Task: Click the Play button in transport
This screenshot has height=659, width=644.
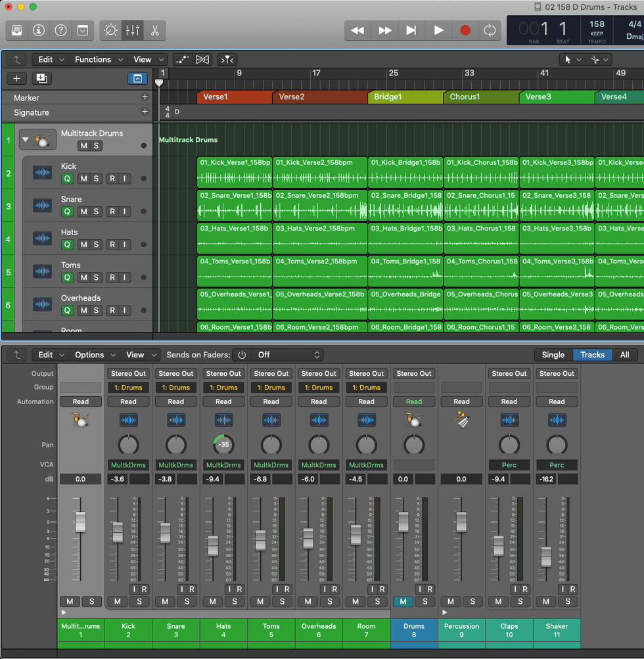Action: 438,30
